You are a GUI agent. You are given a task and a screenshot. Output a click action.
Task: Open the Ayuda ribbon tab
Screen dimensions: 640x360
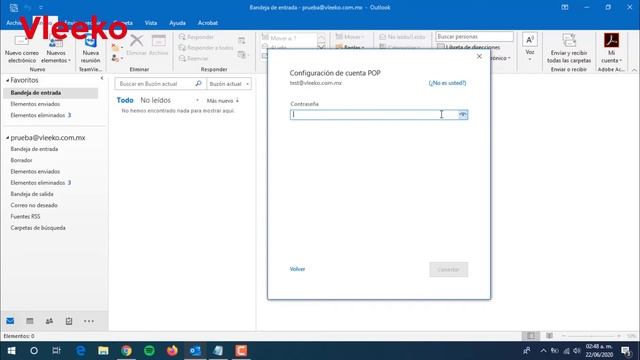click(178, 23)
